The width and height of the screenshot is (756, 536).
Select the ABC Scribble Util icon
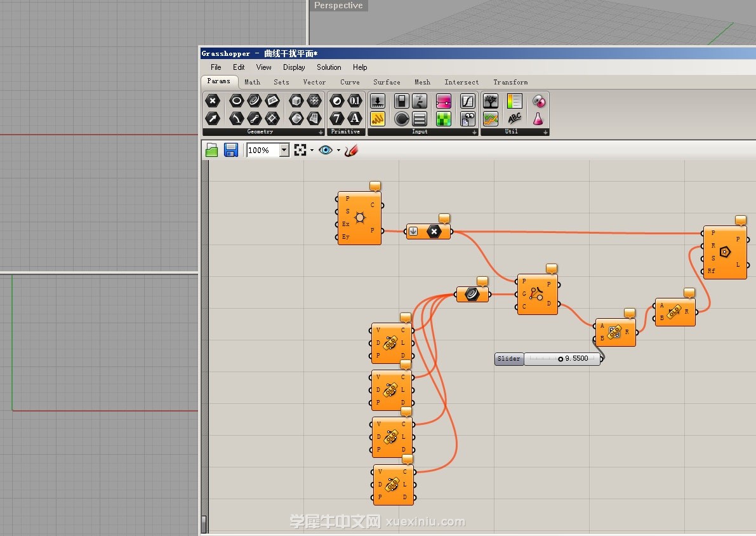click(514, 118)
